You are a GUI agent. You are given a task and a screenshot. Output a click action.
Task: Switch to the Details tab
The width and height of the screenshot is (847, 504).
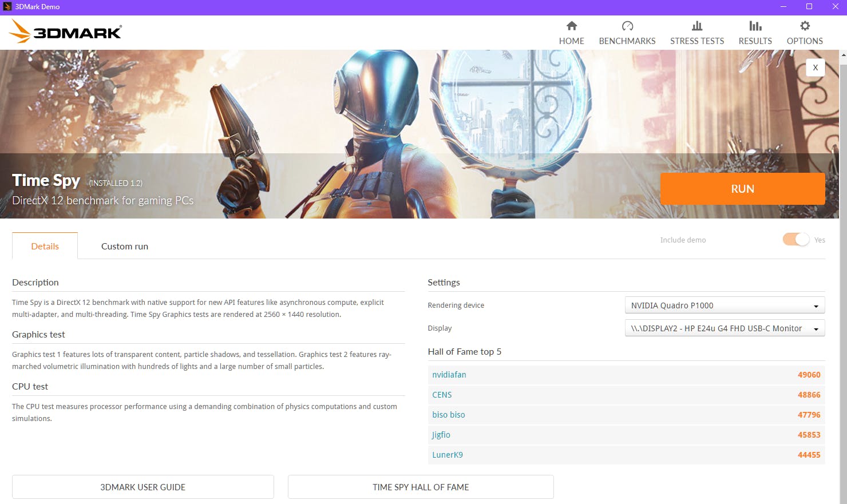tap(45, 246)
